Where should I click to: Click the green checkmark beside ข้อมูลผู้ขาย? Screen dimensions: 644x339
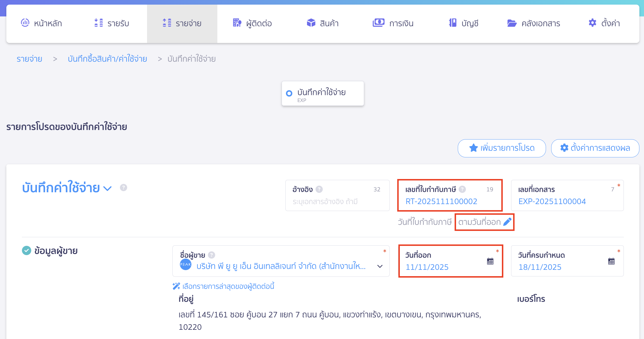26,251
